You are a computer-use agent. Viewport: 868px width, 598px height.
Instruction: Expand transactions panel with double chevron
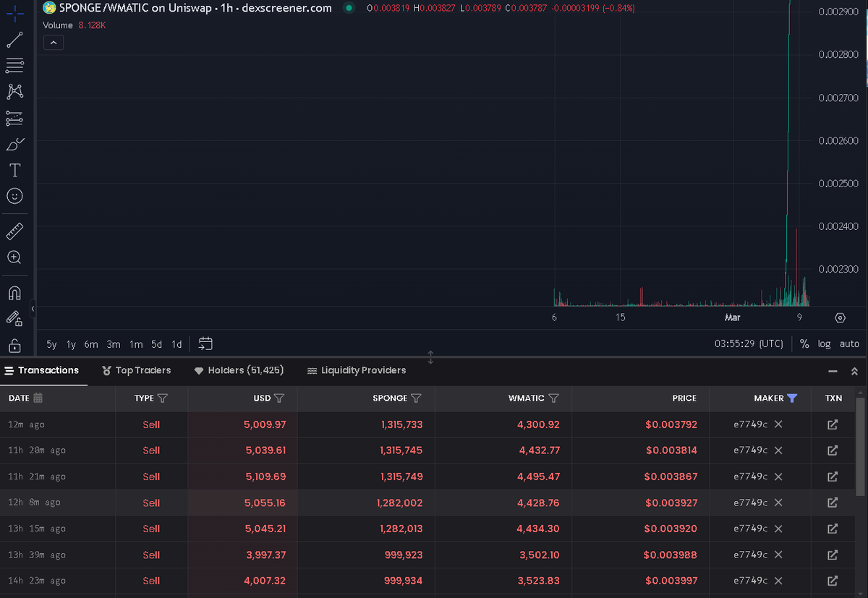click(854, 371)
